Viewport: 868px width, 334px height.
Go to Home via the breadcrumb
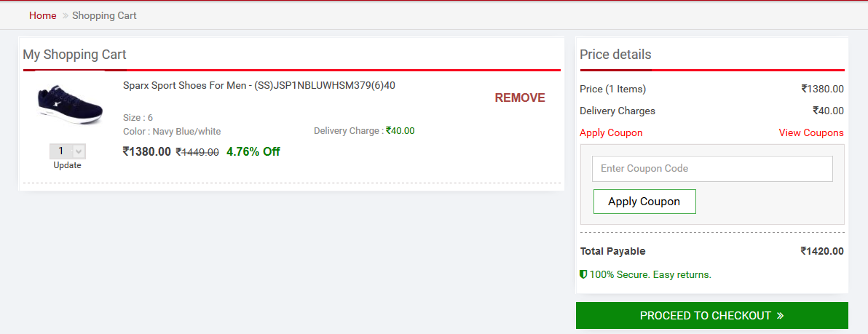point(42,16)
